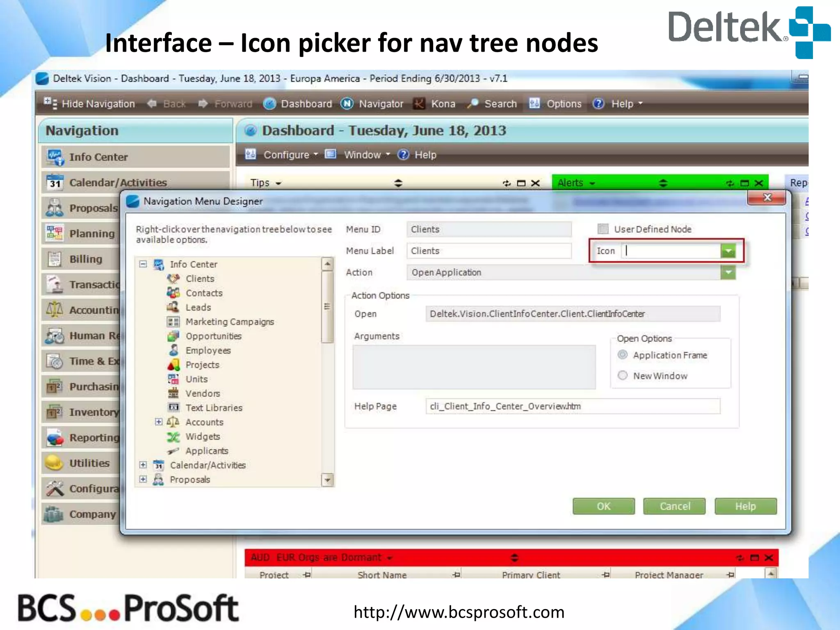Click the Info Center icon in Navigation panel
This screenshot has height=630, width=840.
(55, 157)
